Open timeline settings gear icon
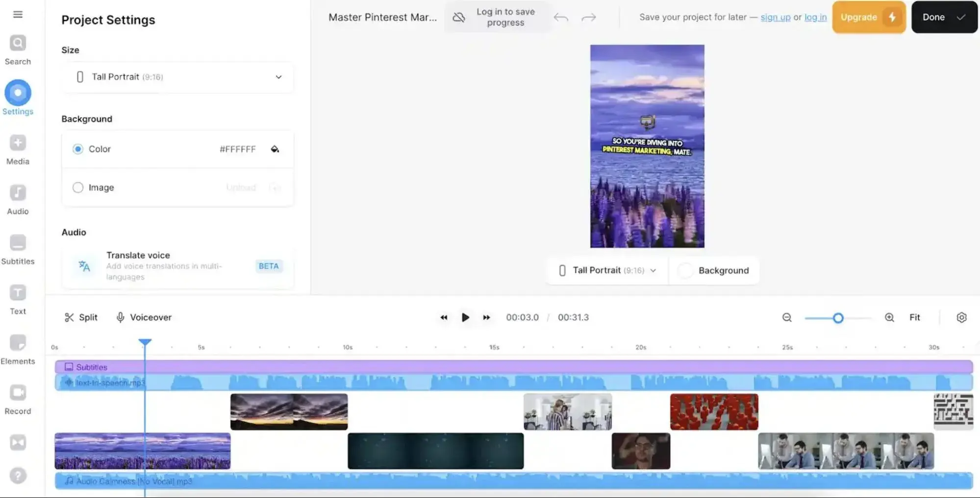Viewport: 980px width, 498px height. [961, 317]
